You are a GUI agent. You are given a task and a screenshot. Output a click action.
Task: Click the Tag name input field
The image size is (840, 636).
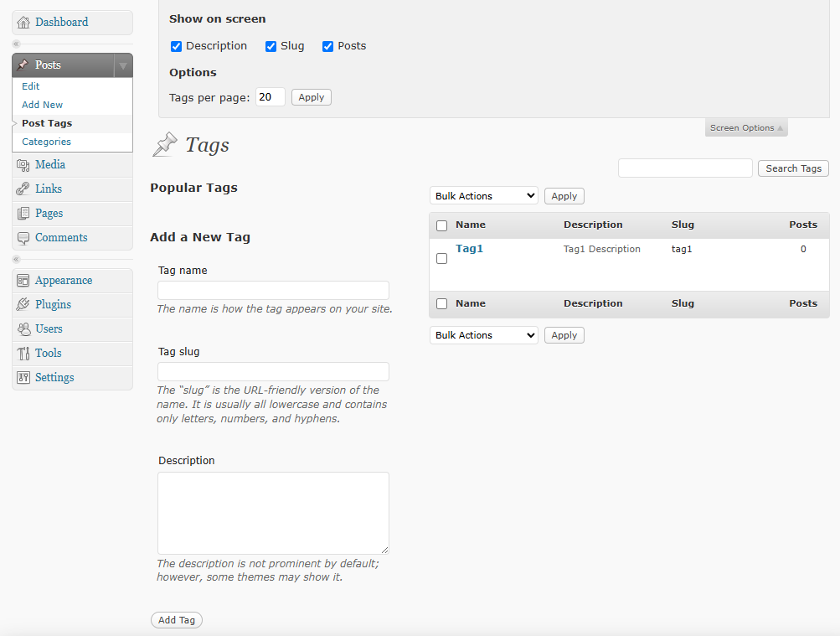273,291
